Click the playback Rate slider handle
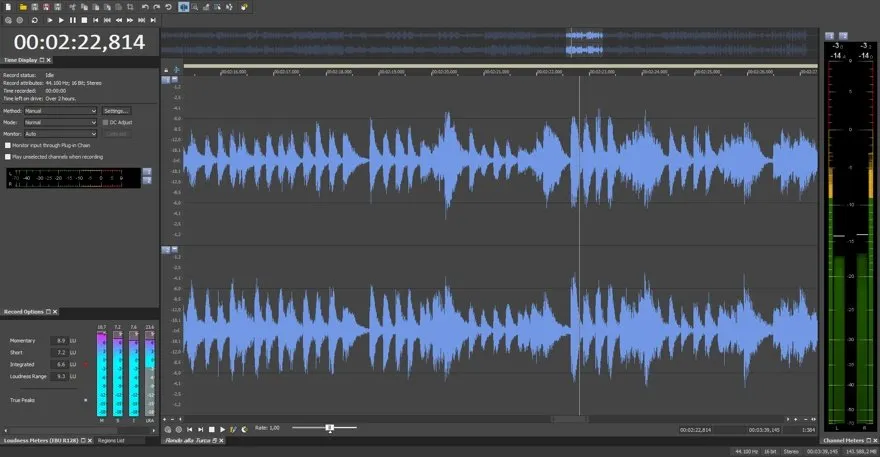 tap(329, 428)
